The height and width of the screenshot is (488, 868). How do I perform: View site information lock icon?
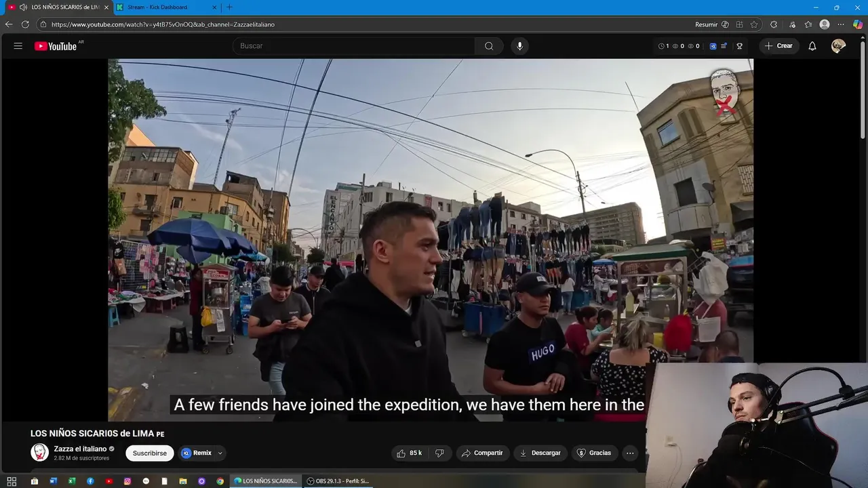pos(43,24)
